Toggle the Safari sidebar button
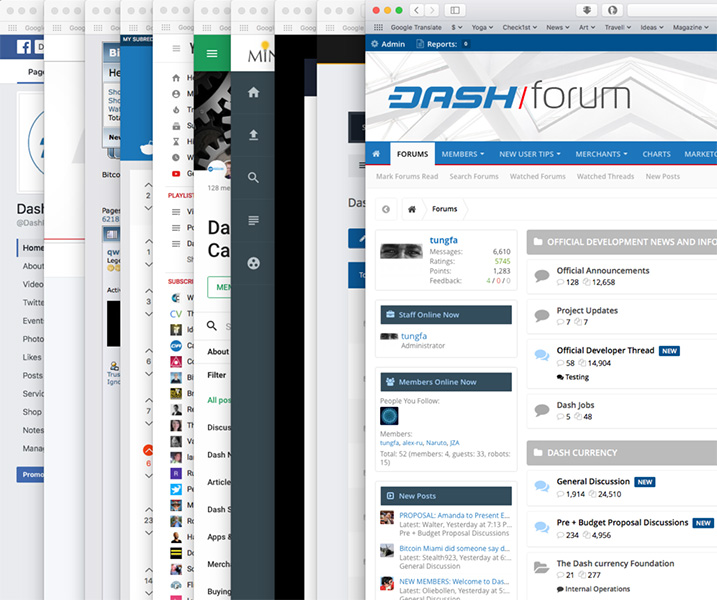This screenshot has height=600, width=717. [455, 10]
